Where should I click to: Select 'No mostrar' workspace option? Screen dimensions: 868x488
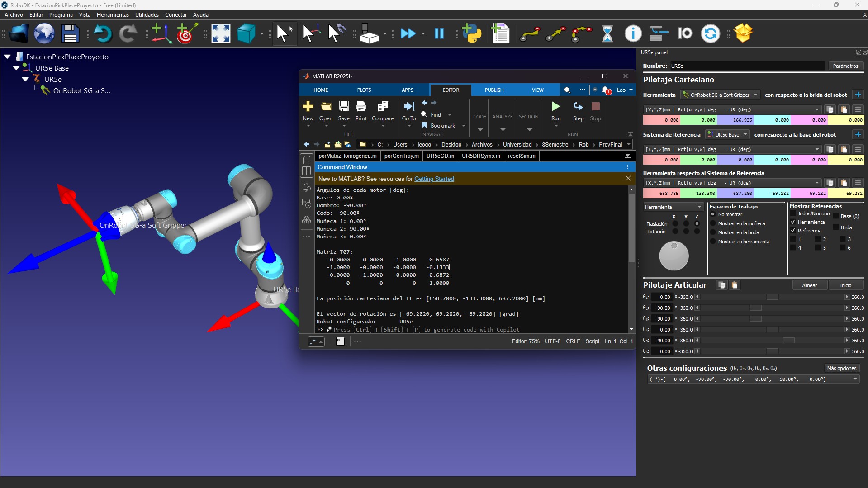pos(713,214)
